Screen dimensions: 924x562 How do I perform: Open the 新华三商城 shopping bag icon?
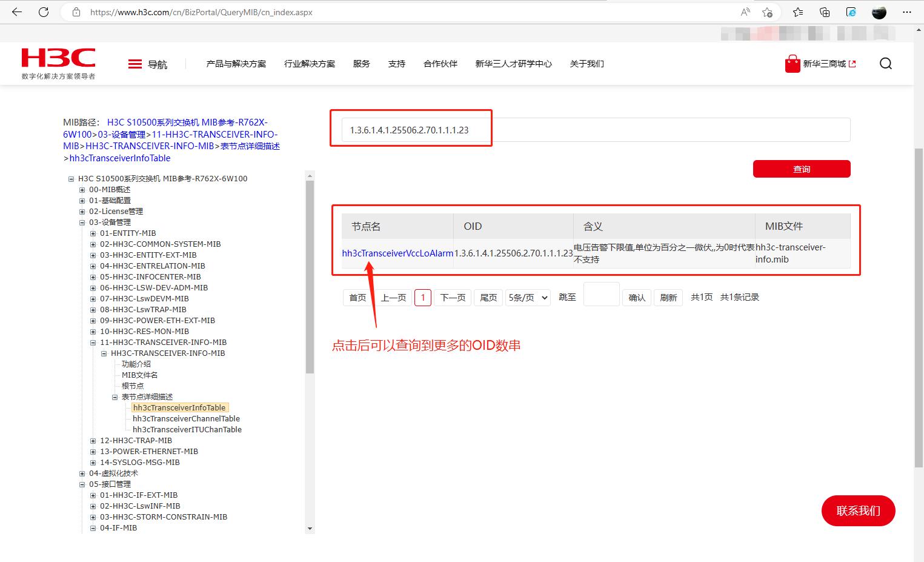click(x=793, y=64)
